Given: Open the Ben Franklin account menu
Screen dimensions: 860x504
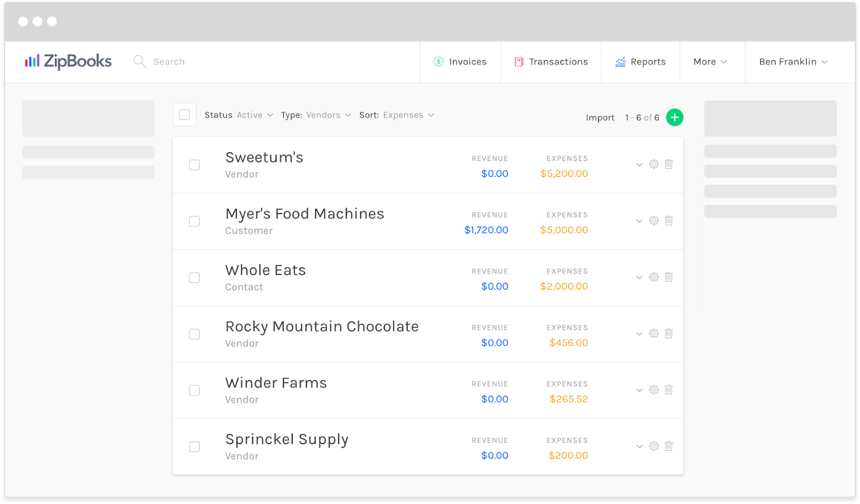Looking at the screenshot, I should (x=793, y=62).
